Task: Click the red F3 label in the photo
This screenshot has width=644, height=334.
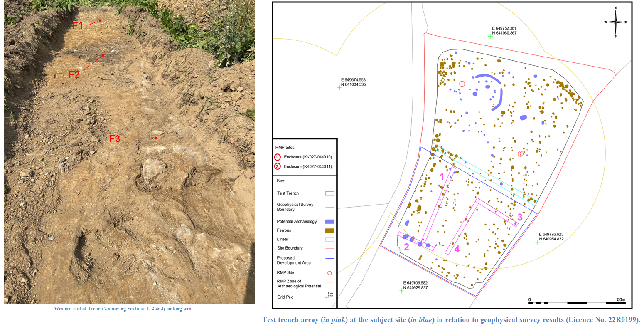Action: click(x=114, y=139)
